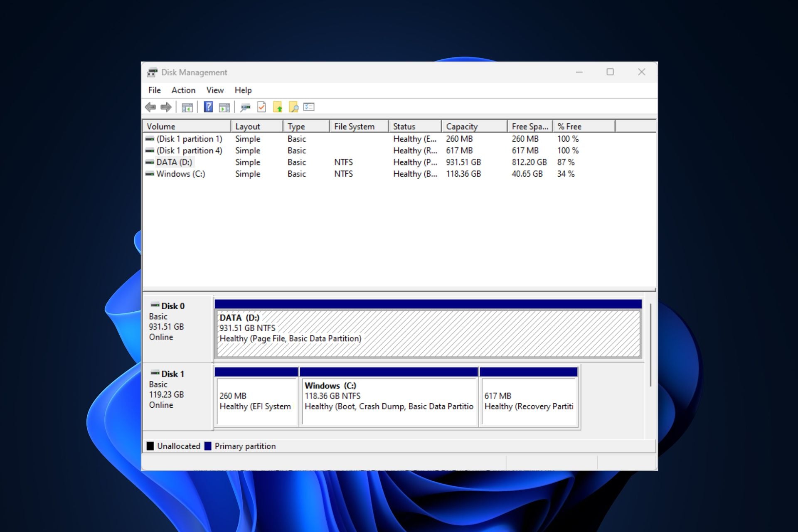Click the Connect/Rescan disk toolbar icon
Image resolution: width=798 pixels, height=532 pixels.
point(245,107)
